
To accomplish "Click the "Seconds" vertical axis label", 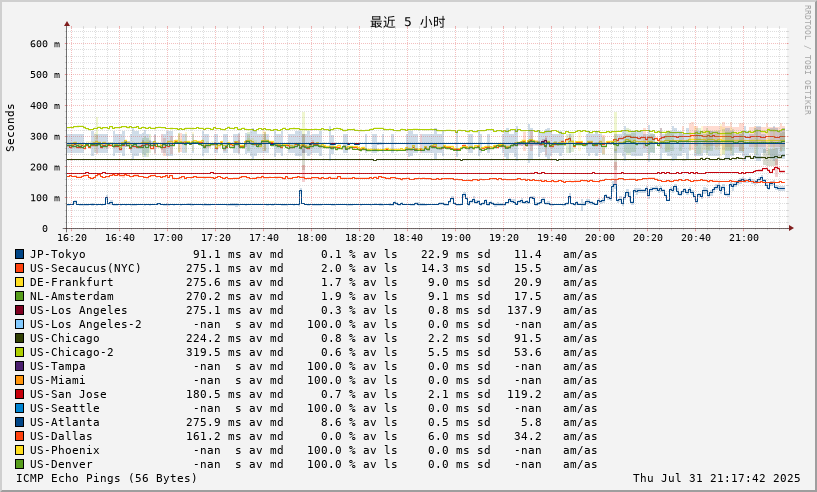I will point(10,128).
